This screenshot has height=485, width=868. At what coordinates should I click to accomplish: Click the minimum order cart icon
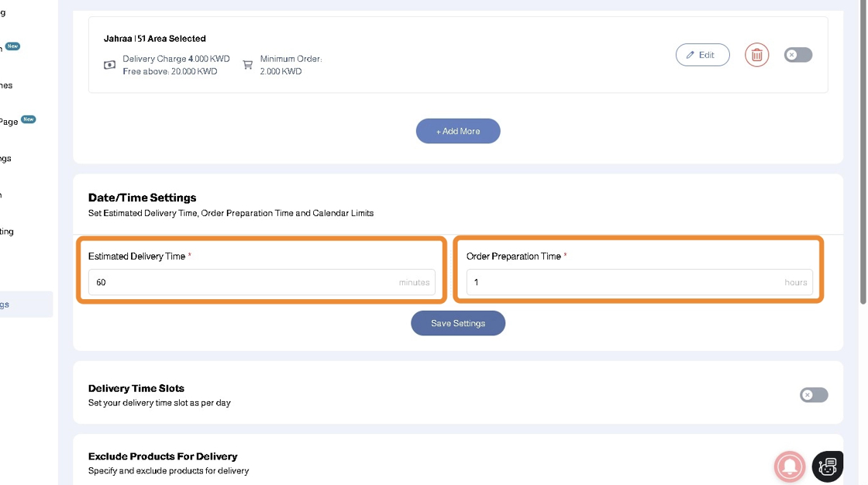248,65
